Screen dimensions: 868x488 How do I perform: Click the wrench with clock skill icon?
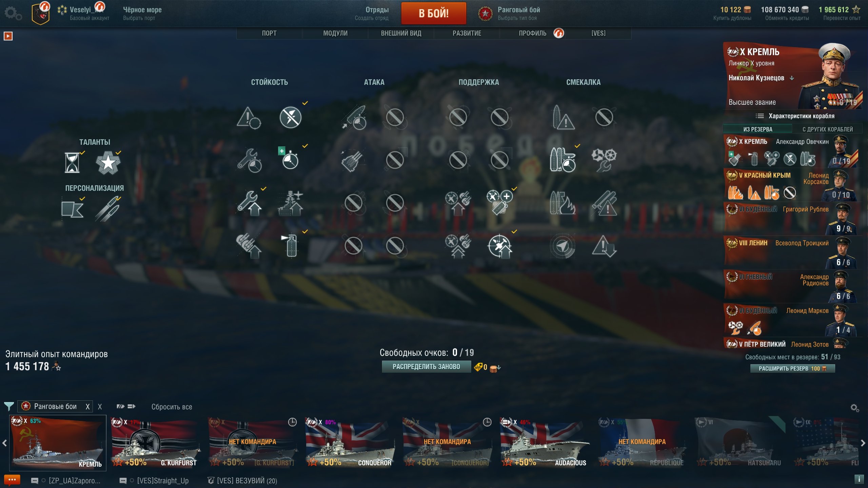point(249,160)
